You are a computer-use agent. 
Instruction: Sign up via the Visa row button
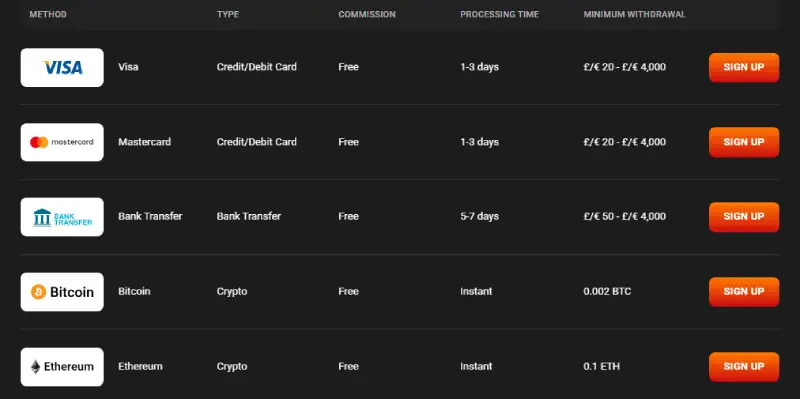[744, 67]
